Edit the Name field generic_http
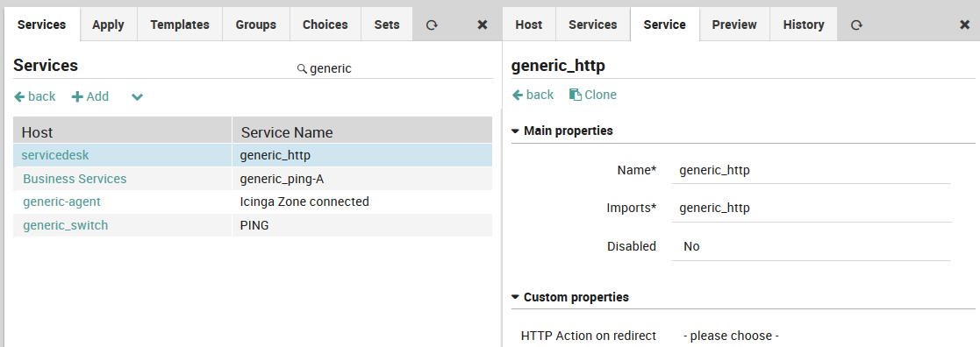The height and width of the screenshot is (347, 980). click(812, 170)
